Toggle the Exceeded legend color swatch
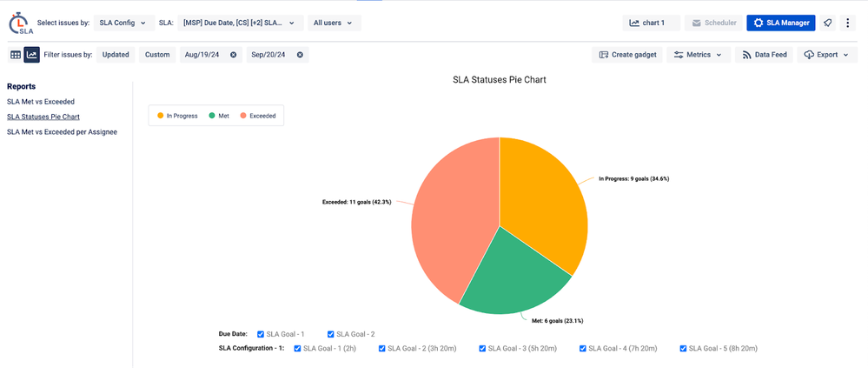 243,116
